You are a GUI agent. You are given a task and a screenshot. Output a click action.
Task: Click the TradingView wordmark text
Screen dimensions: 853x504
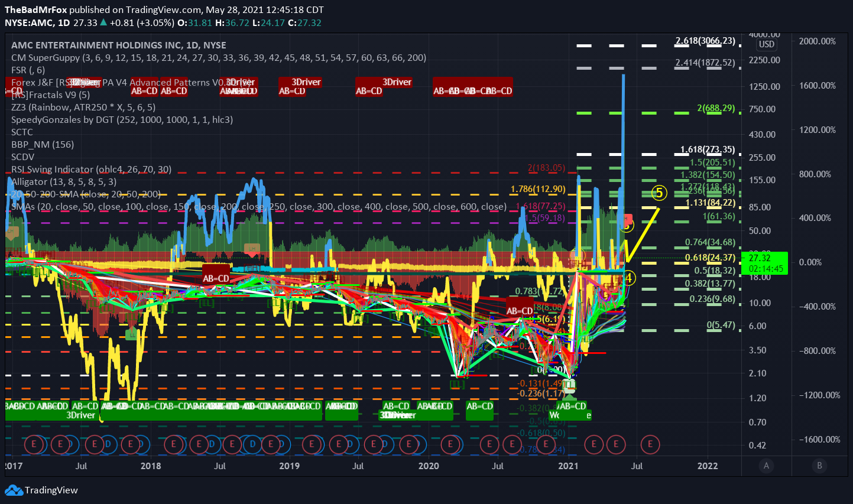pos(51,490)
